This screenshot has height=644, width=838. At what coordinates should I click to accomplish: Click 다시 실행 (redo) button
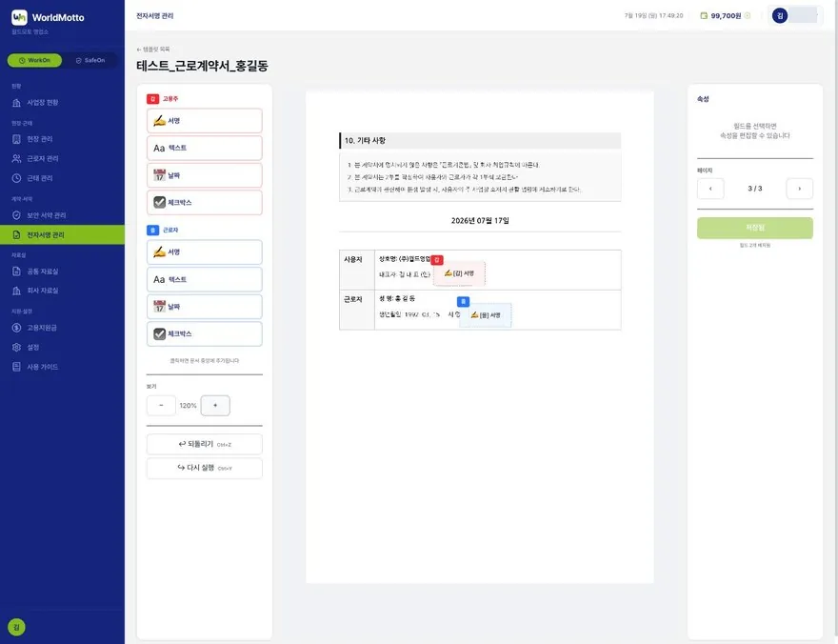pos(204,468)
